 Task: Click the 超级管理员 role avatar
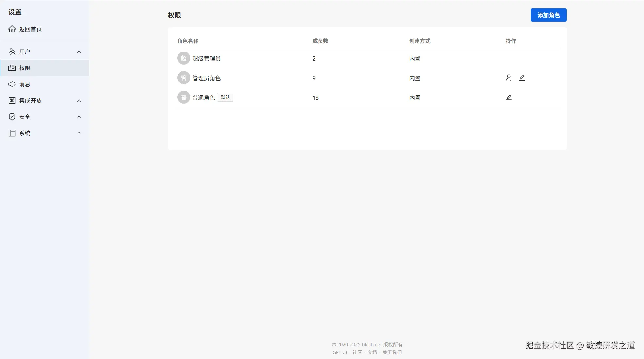[x=183, y=58]
